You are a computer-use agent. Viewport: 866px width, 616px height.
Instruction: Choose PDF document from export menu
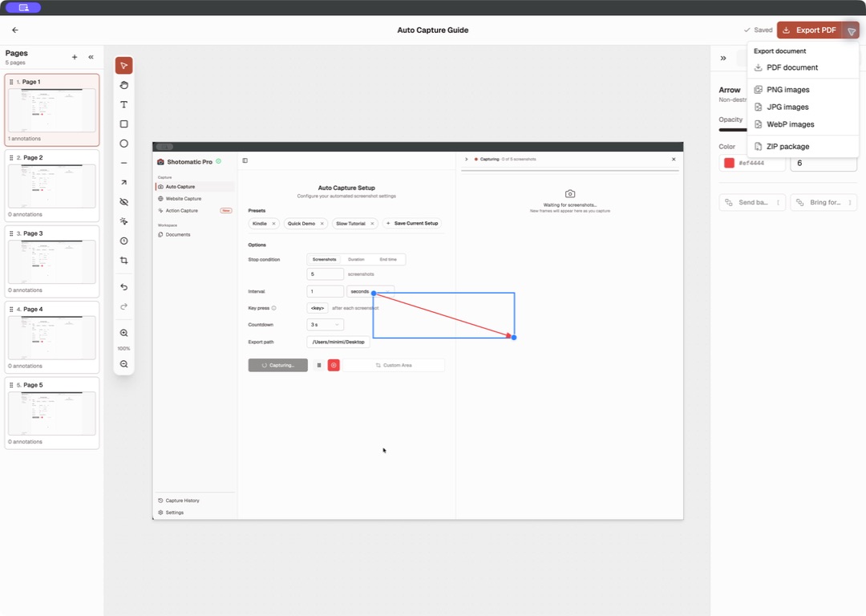click(x=803, y=67)
